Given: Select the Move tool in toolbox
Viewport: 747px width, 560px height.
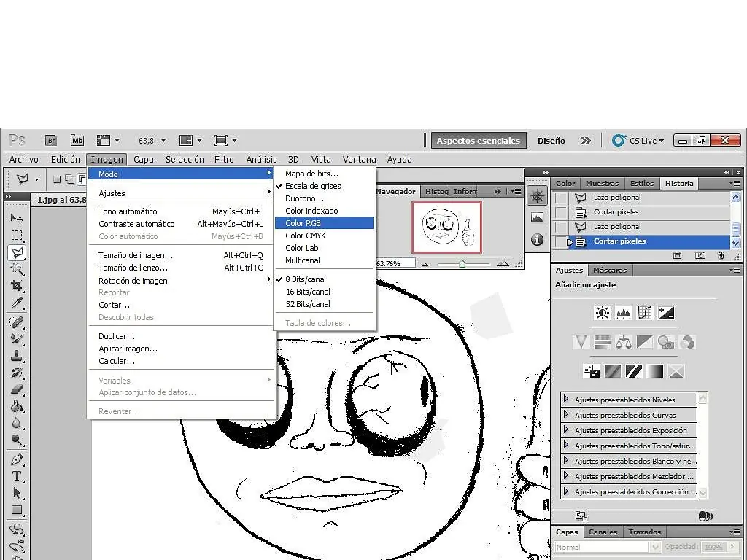Looking at the screenshot, I should pos(17,219).
